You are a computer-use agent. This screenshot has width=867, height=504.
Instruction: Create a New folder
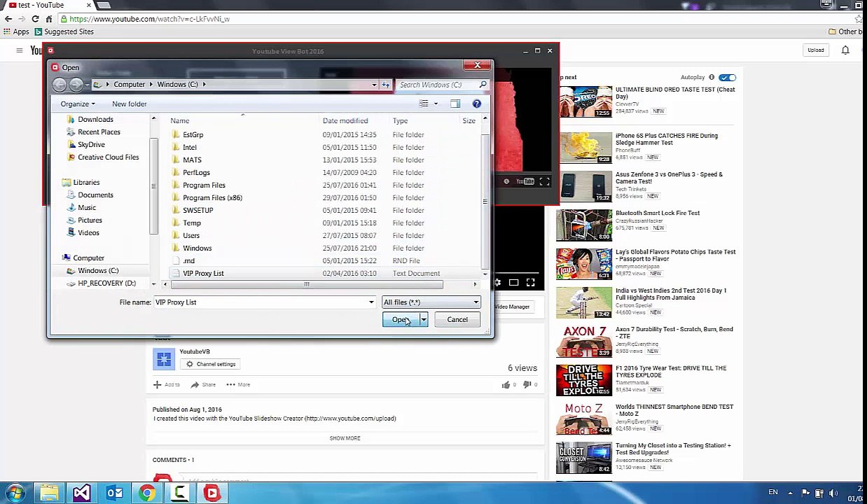click(x=130, y=104)
